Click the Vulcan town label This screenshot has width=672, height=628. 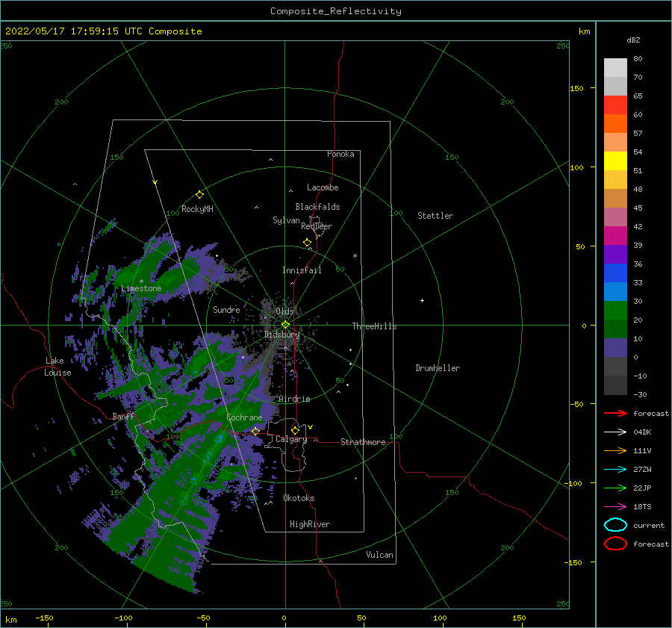point(380,555)
